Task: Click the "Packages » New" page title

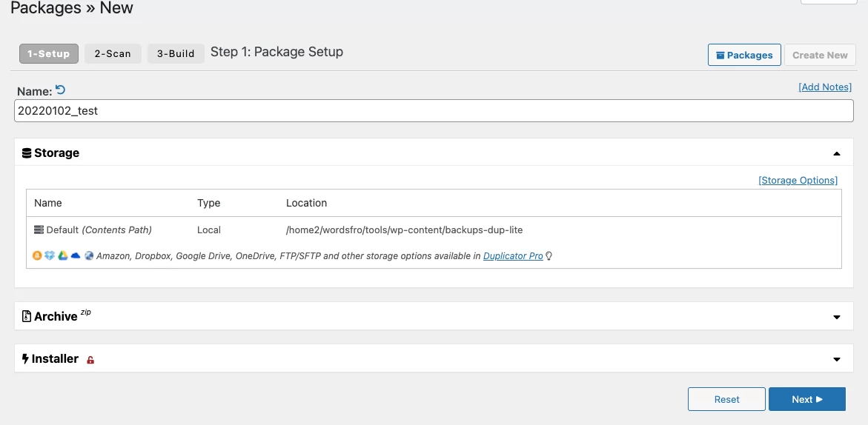Action: coord(72,7)
